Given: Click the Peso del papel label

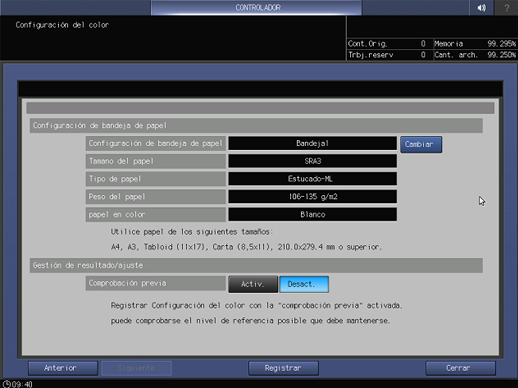Looking at the screenshot, I should pos(156,196).
